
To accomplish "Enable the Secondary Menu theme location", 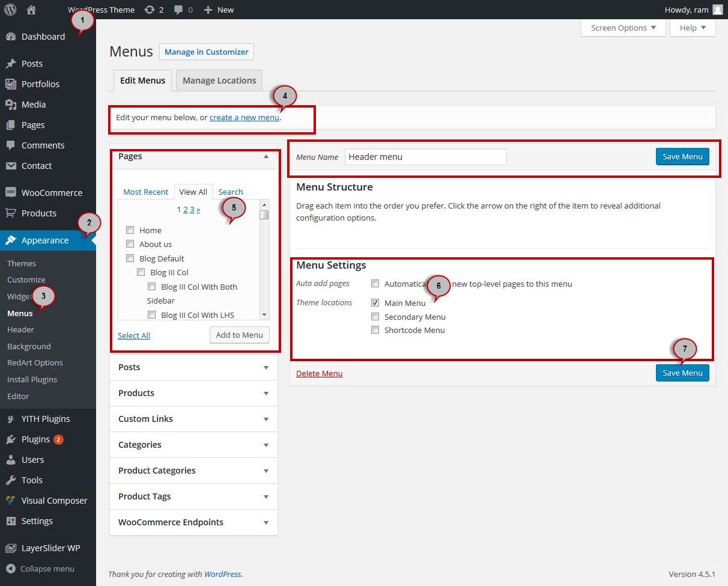I will [x=375, y=317].
